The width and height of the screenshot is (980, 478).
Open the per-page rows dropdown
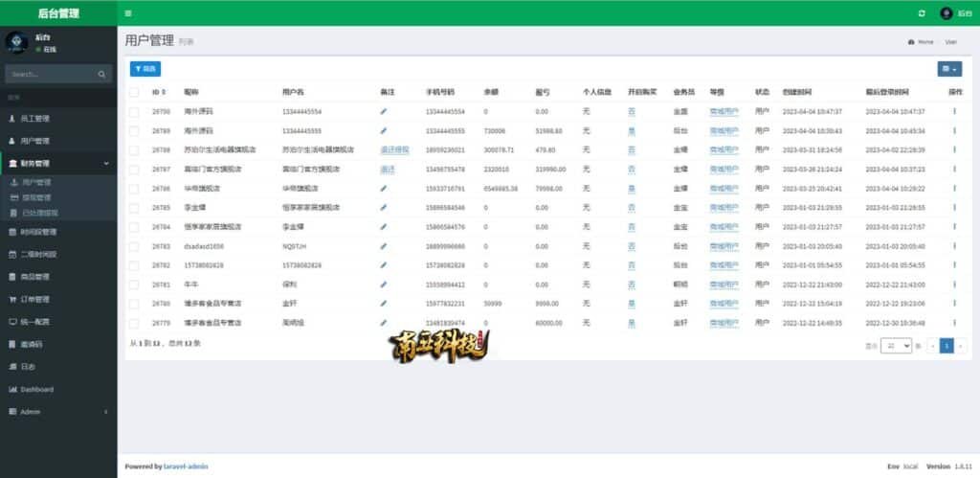point(896,345)
